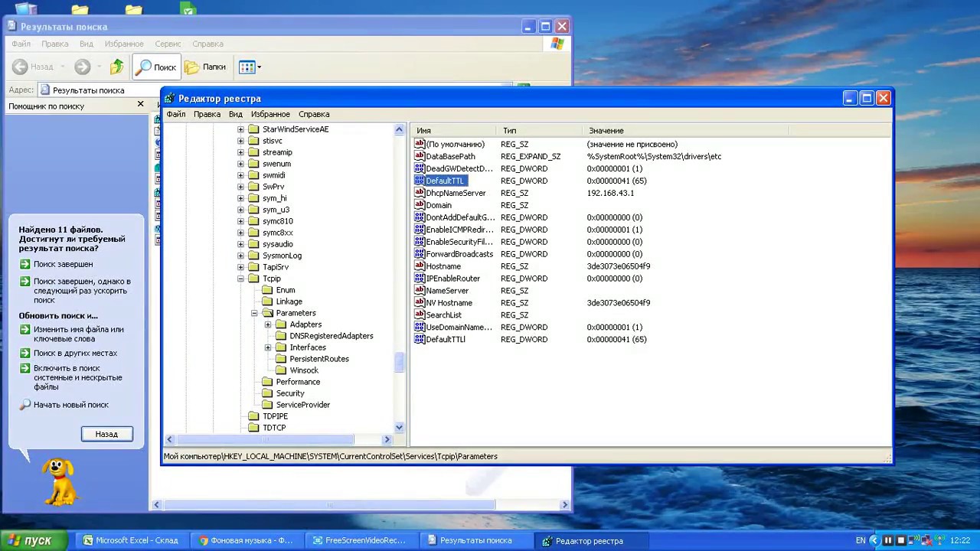Image resolution: width=980 pixels, height=551 pixels.
Task: Click the PersistentRoutes folder icon
Action: coord(281,359)
